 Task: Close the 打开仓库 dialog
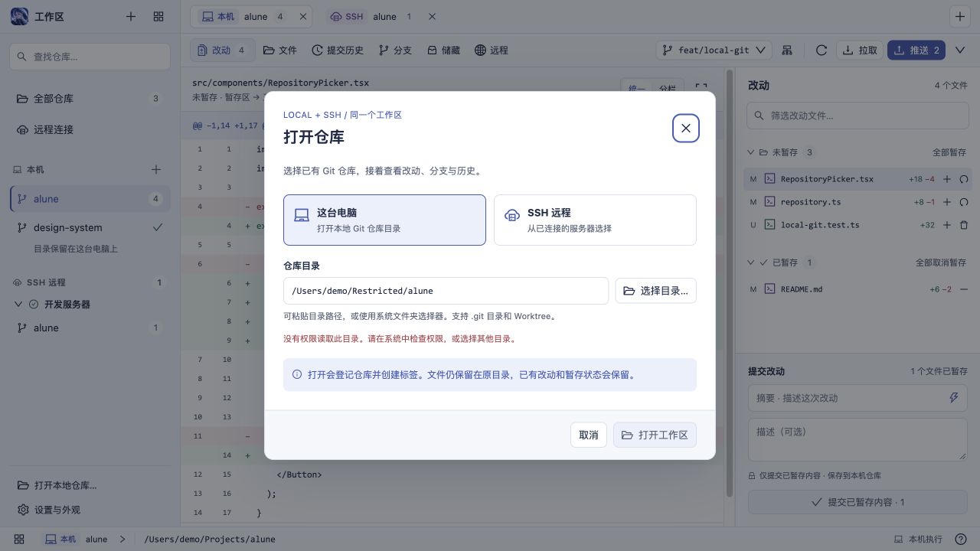click(685, 129)
